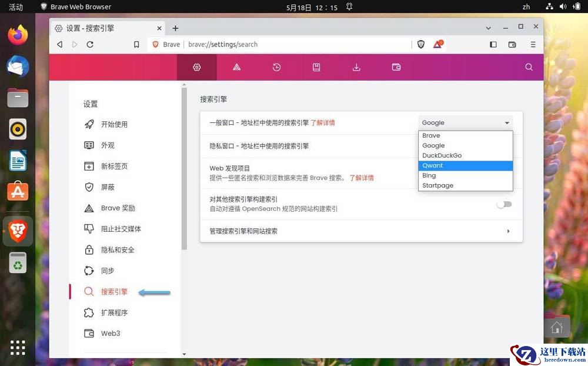Open the Brave Wallet toolbar icon

coord(512,44)
